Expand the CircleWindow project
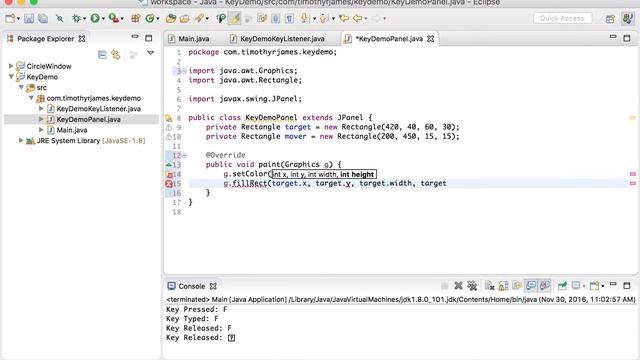This screenshot has width=640, height=360. [11, 66]
